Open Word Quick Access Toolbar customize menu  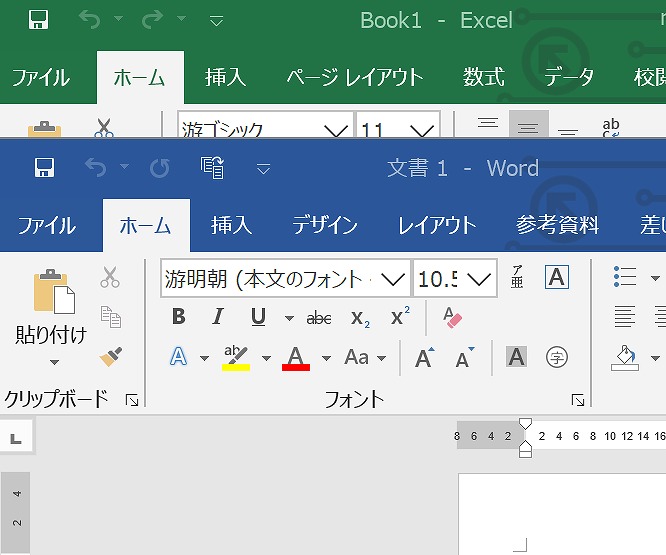[263, 169]
